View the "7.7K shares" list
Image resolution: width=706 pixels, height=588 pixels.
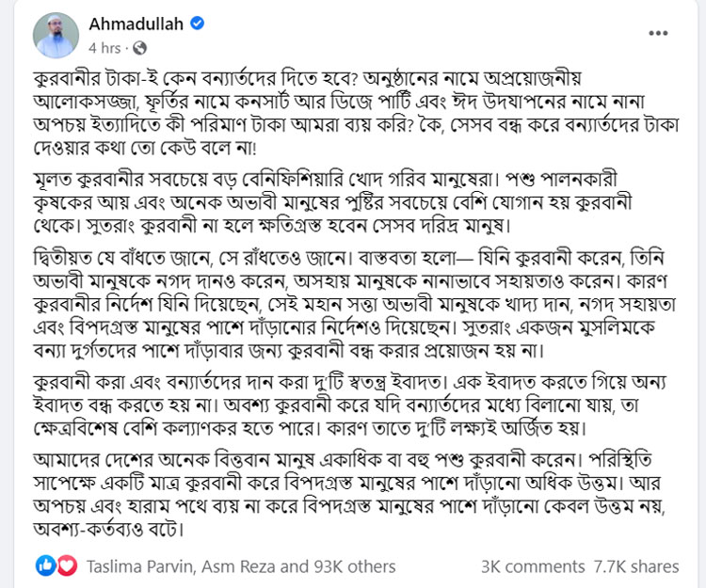click(x=635, y=566)
